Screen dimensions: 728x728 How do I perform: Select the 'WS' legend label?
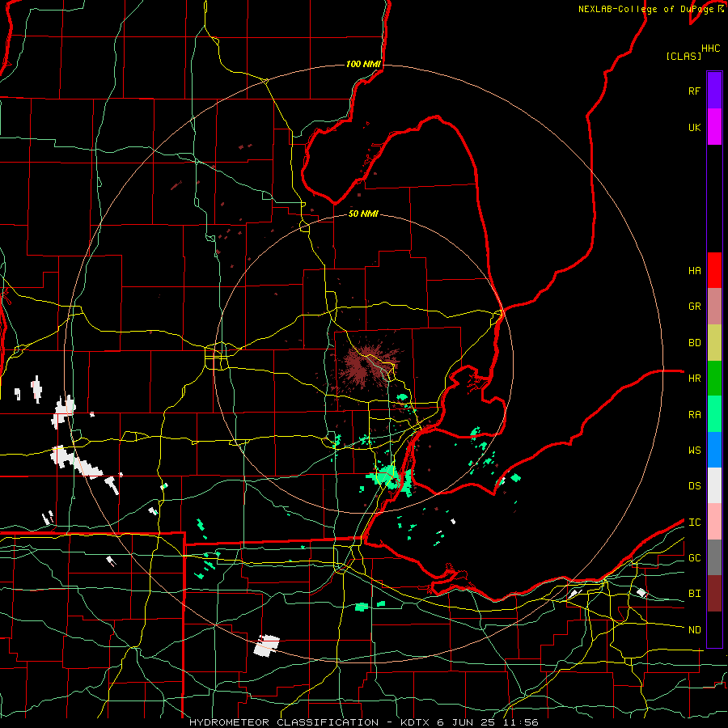point(694,450)
